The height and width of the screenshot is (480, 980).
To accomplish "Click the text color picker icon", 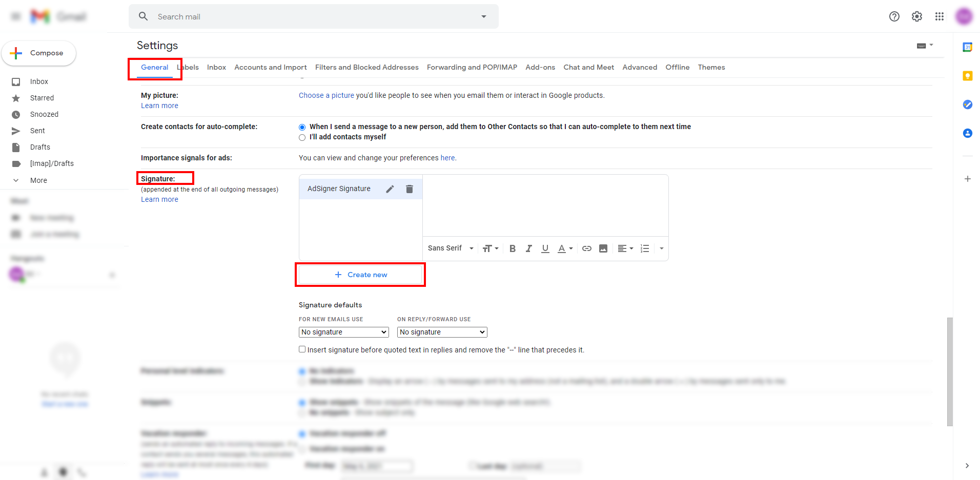I will click(564, 248).
